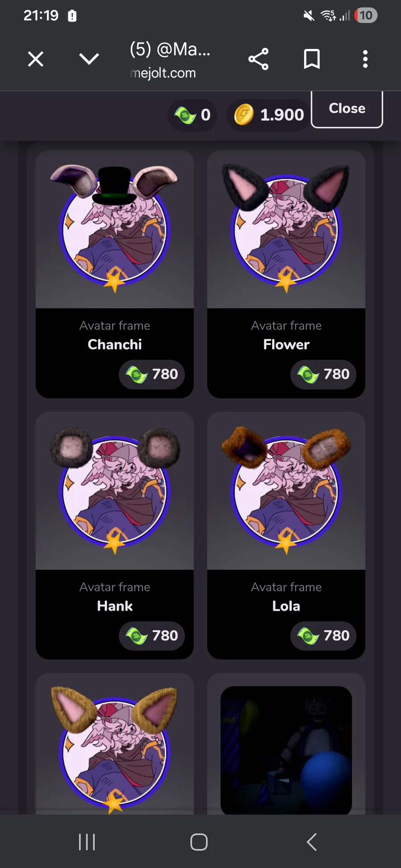401x868 pixels.
Task: Tap the Android back navigation arrow
Action: [x=312, y=842]
